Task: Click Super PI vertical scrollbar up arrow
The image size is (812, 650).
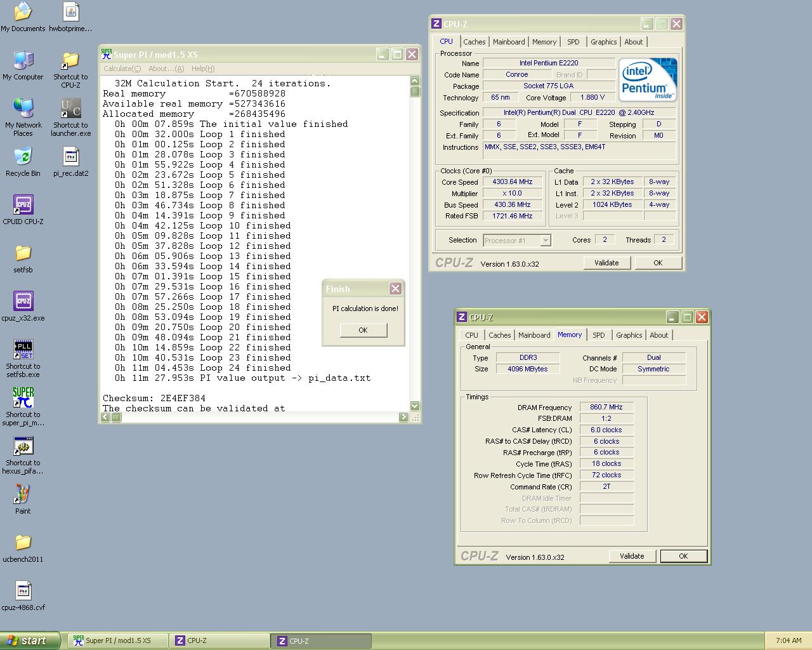Action: (415, 81)
